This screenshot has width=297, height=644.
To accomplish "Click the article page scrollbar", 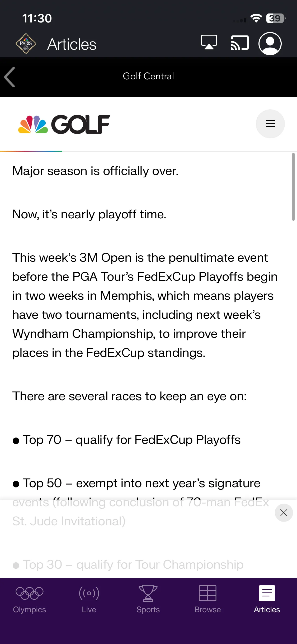I will point(293,187).
